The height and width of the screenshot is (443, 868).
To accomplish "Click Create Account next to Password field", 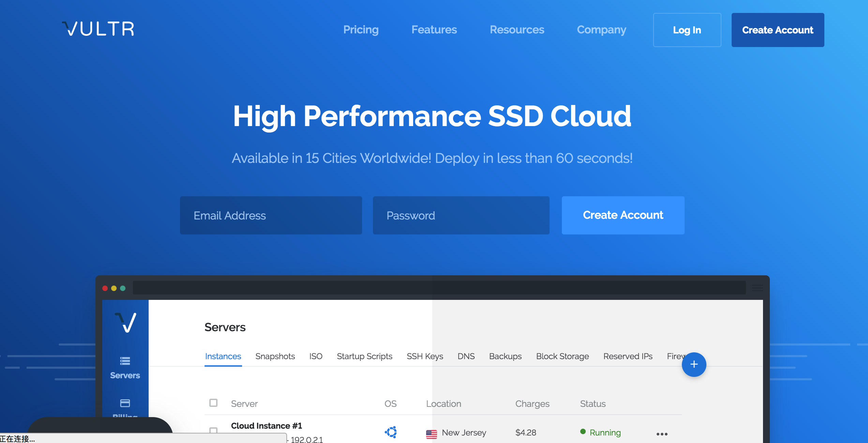I will pyautogui.click(x=623, y=215).
